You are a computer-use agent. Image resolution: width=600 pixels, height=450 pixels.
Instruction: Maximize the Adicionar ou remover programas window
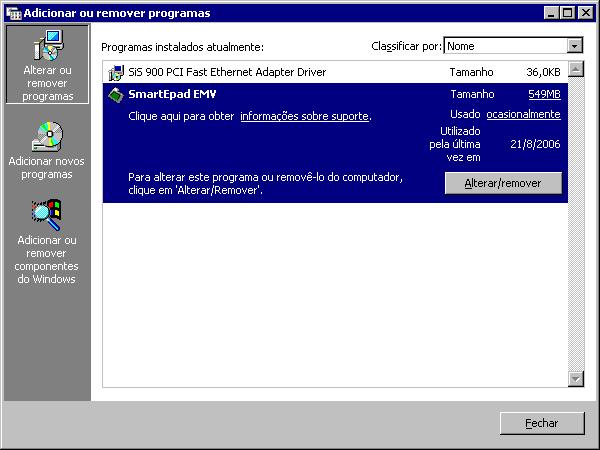tap(568, 13)
